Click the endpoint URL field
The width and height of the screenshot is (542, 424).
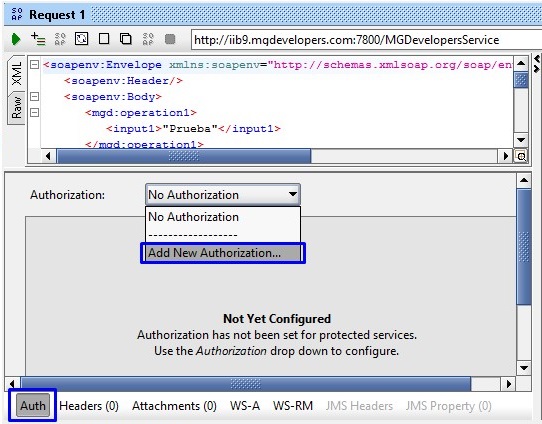tap(366, 40)
